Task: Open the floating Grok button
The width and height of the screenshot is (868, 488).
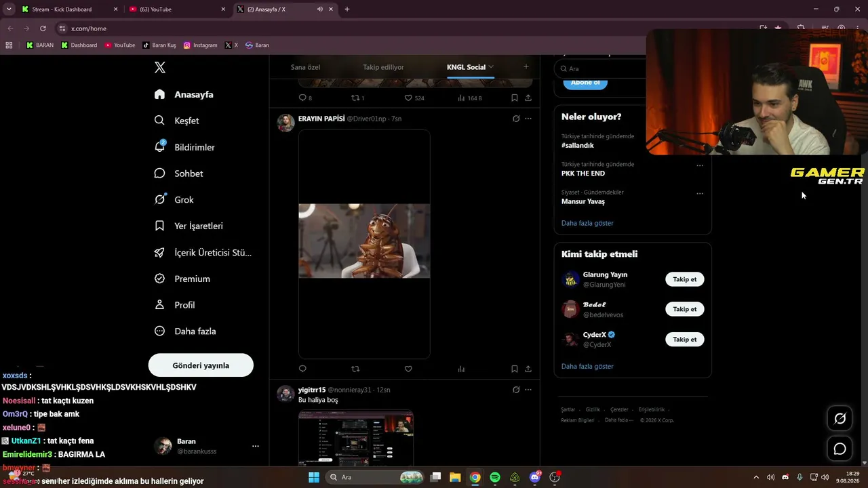Action: click(x=840, y=418)
